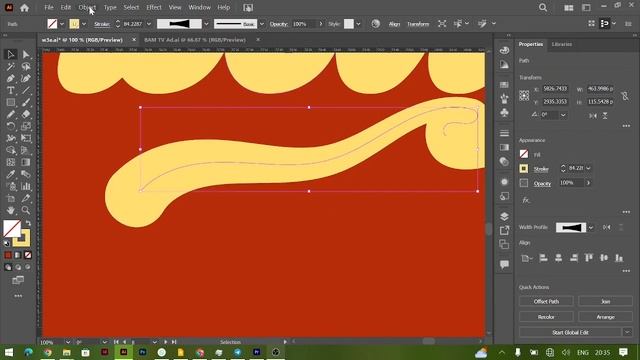Open the Style dropdown arrow
The width and height of the screenshot is (640, 360).
358,24
